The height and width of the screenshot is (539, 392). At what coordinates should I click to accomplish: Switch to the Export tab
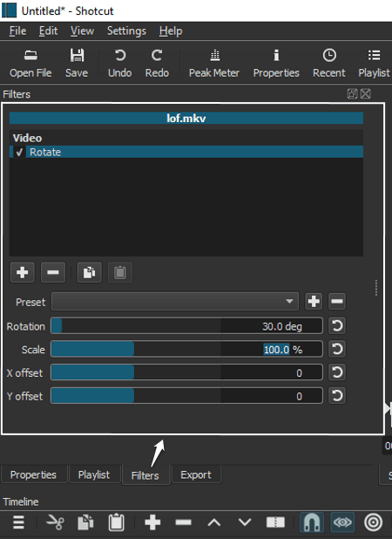click(x=196, y=474)
